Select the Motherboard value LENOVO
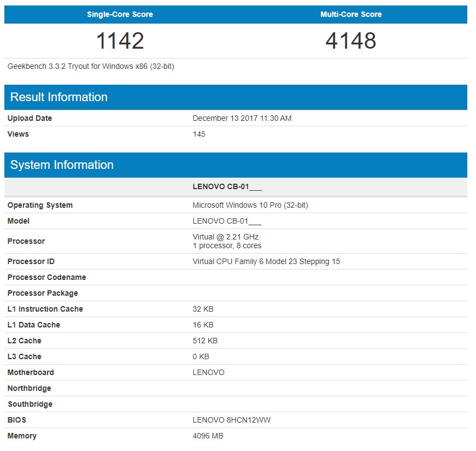 pos(208,372)
